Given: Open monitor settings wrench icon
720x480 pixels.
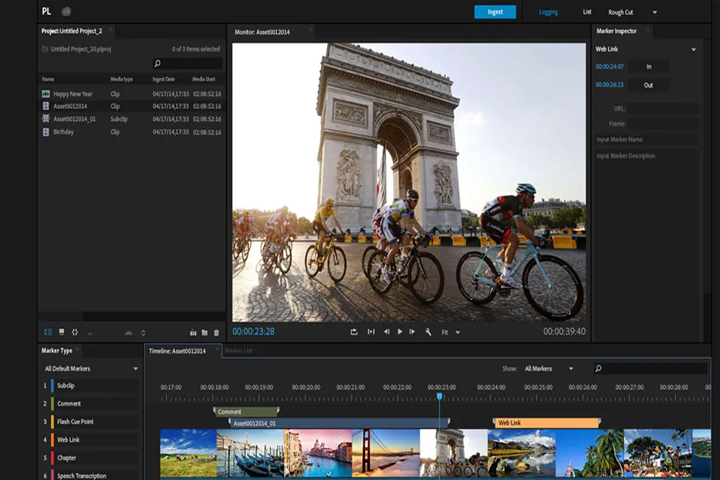Looking at the screenshot, I should pos(428,332).
